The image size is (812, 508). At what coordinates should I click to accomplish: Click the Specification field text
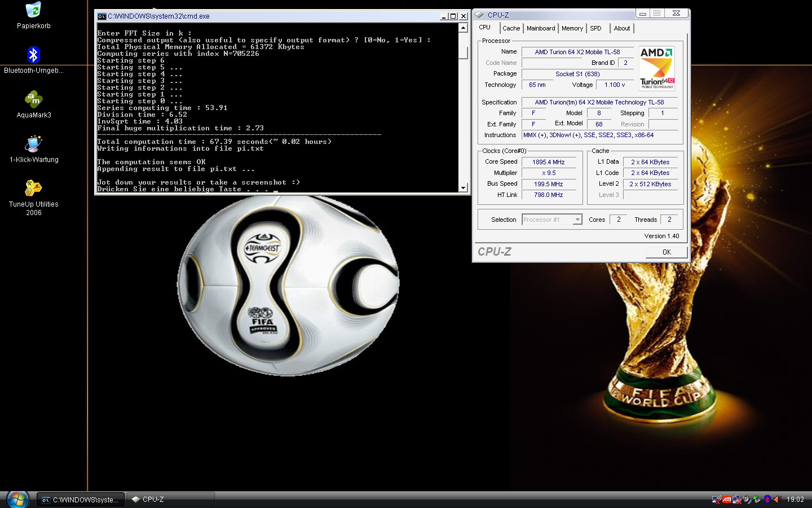tap(599, 102)
